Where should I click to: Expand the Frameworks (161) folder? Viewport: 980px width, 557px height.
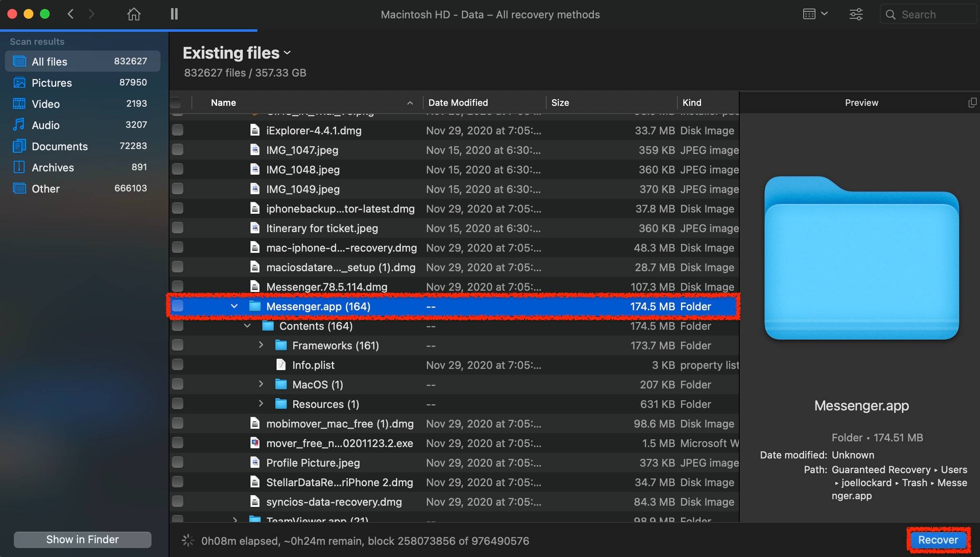[x=261, y=345]
